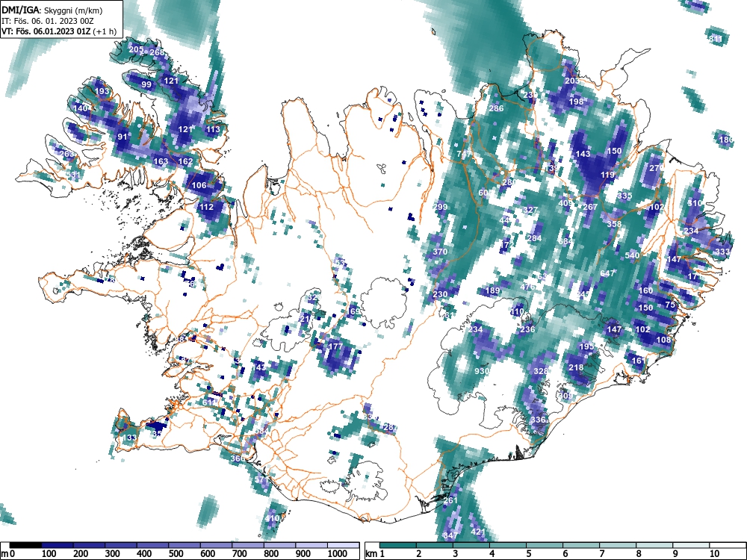Viewport: 747px width, 560px height.
Task: Click the visibility value 347 on the map
Action: (450, 535)
